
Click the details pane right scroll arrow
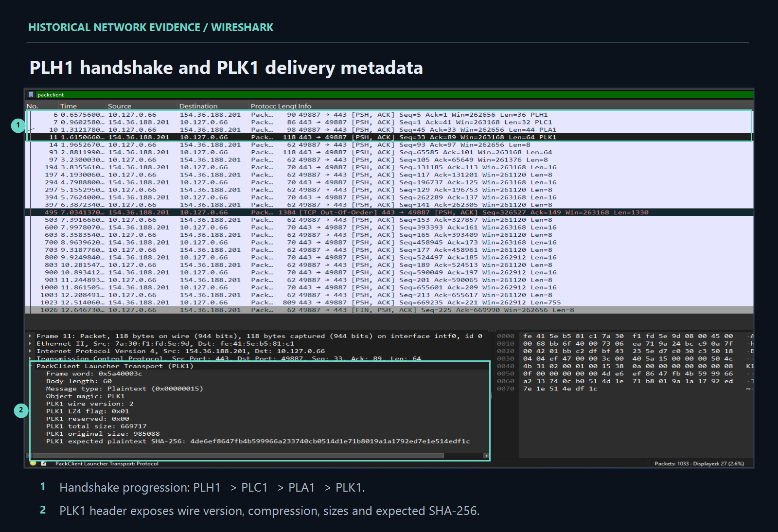(x=486, y=456)
